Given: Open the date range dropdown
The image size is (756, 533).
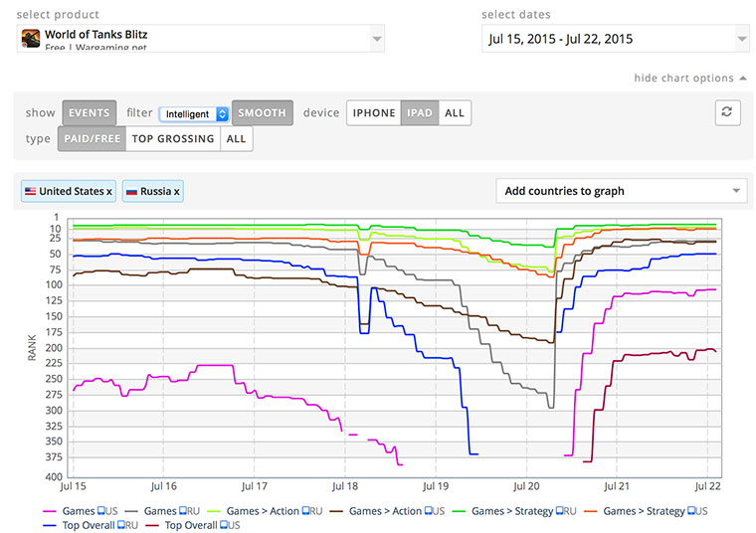Looking at the screenshot, I should (x=615, y=39).
